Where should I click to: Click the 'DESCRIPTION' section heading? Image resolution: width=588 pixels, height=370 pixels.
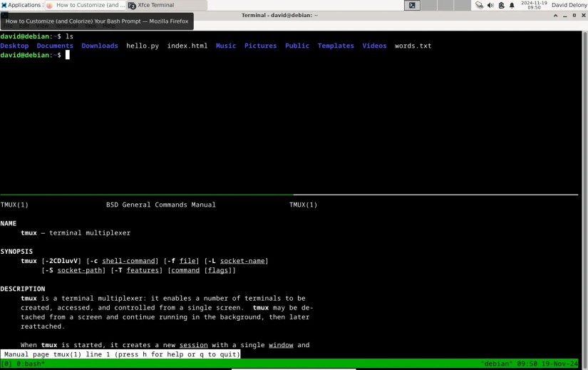point(23,289)
